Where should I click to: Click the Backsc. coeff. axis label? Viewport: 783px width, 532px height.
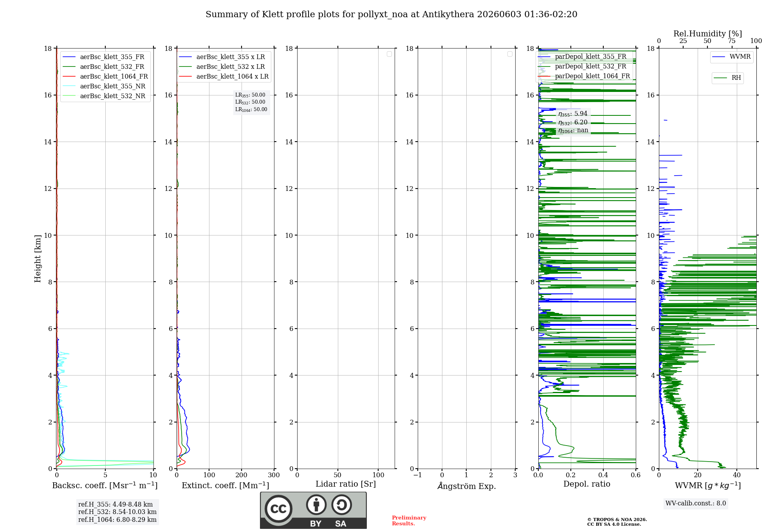pos(105,485)
